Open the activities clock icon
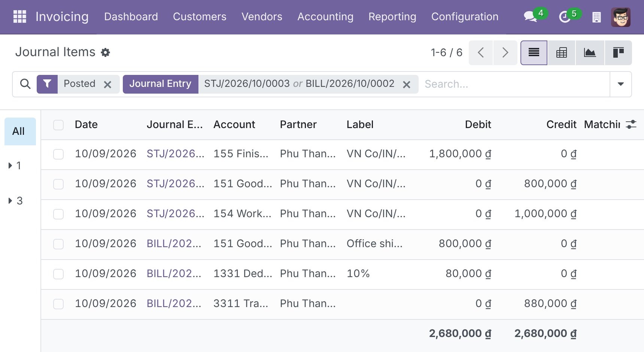Viewport: 644px width, 352px height. pyautogui.click(x=564, y=17)
